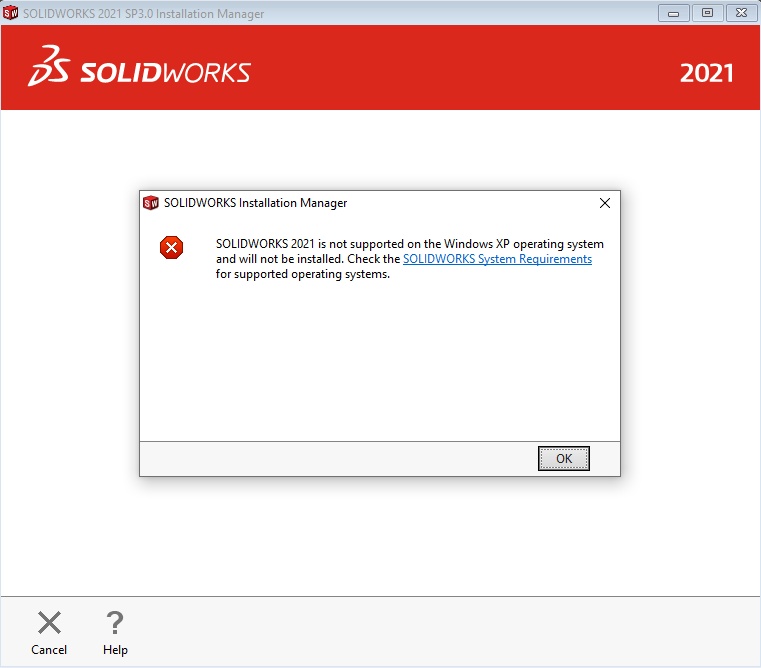Click the 2021 year text in banner
Screen dimensions: 761x668
tap(706, 73)
